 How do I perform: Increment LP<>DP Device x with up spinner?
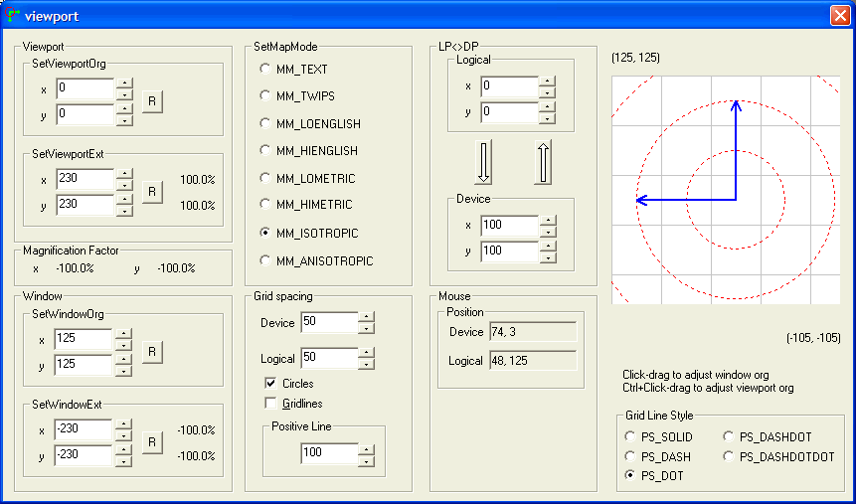click(547, 220)
